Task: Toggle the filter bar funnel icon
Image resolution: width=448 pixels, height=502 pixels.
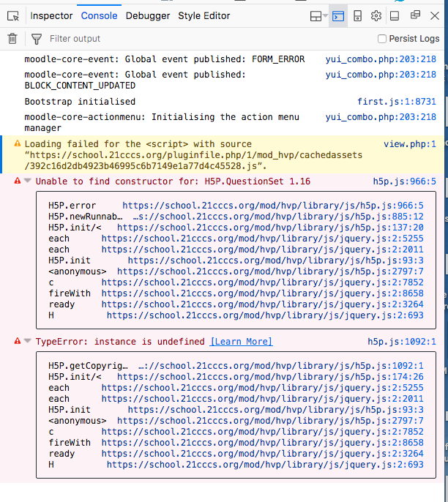Action: click(37, 39)
